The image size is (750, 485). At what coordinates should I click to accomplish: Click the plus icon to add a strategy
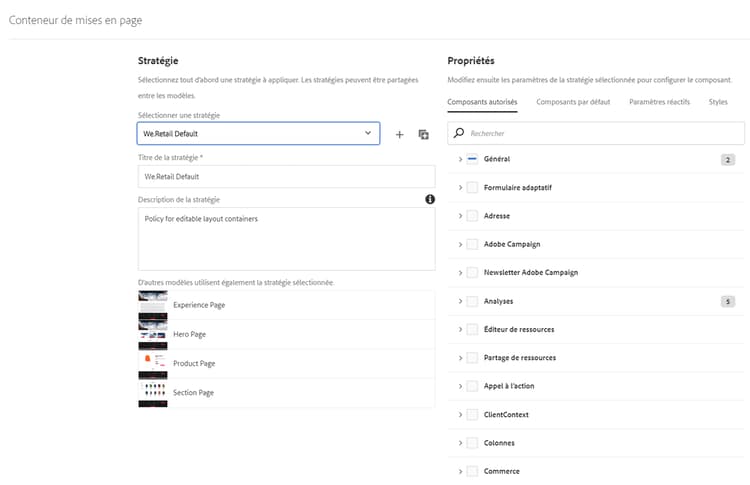pos(399,134)
